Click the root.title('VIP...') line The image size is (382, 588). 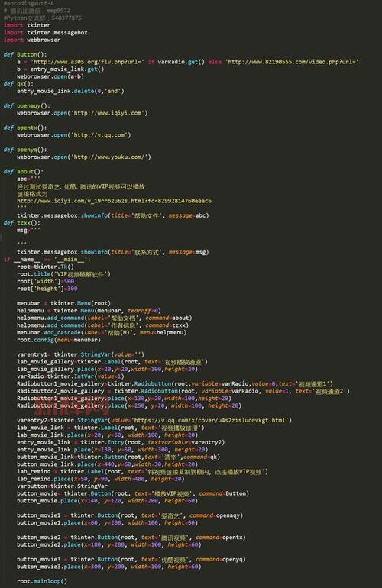click(63, 274)
